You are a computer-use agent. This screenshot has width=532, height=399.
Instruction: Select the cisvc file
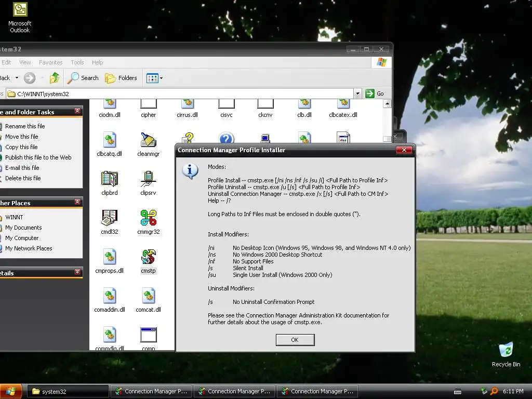(227, 109)
